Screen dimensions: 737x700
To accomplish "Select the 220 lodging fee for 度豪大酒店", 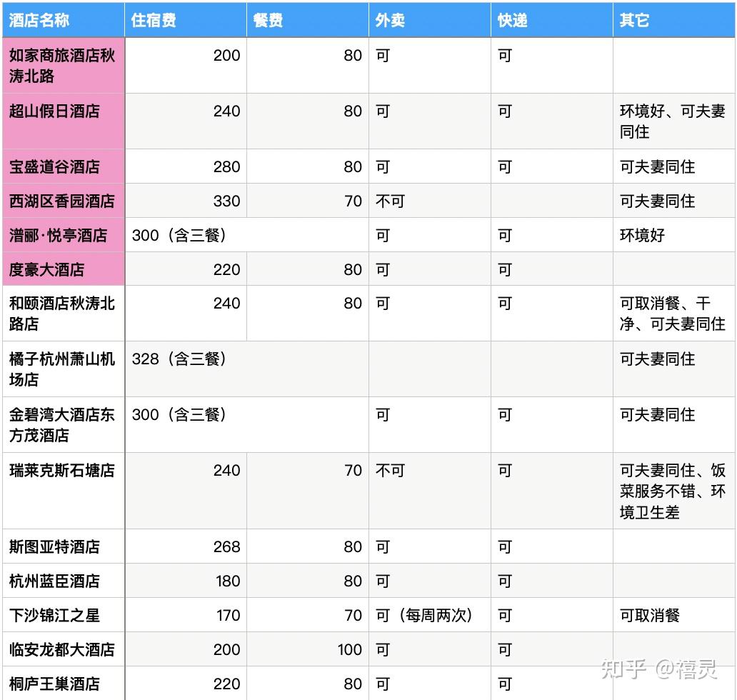I will point(186,269).
